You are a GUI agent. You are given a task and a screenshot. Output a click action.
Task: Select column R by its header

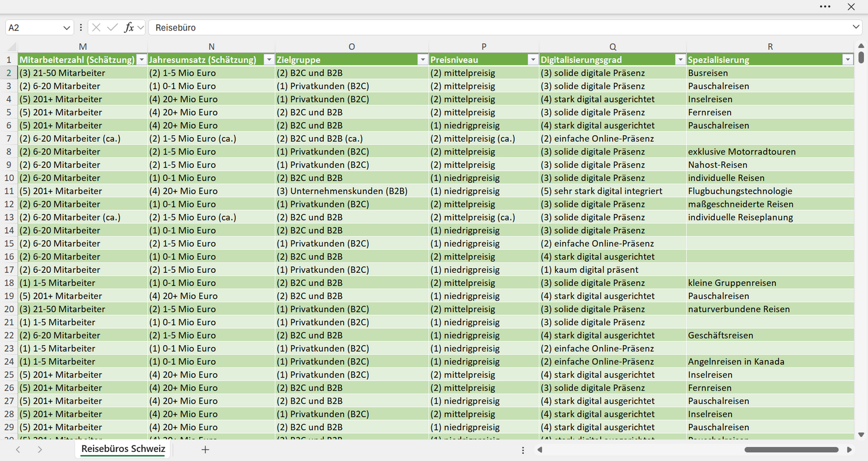770,47
